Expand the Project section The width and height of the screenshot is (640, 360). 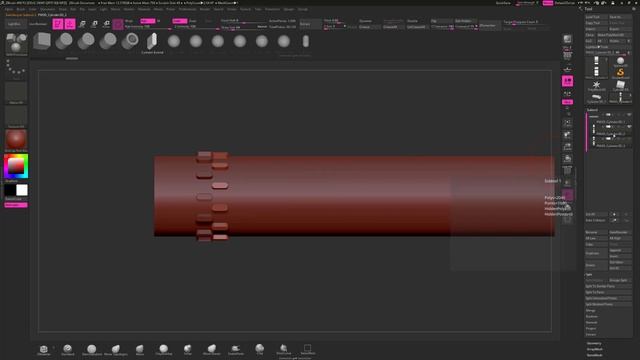pos(591,329)
